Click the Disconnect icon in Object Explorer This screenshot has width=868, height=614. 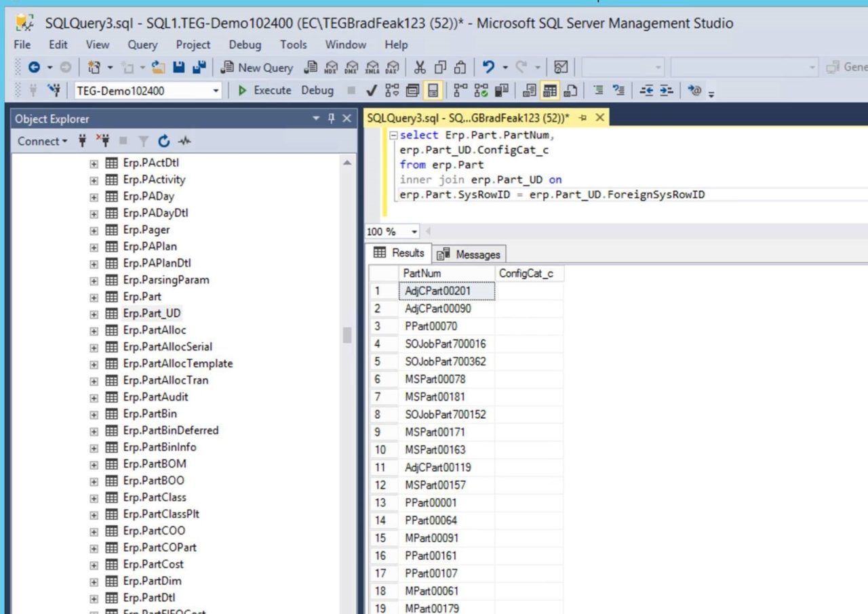click(x=102, y=141)
